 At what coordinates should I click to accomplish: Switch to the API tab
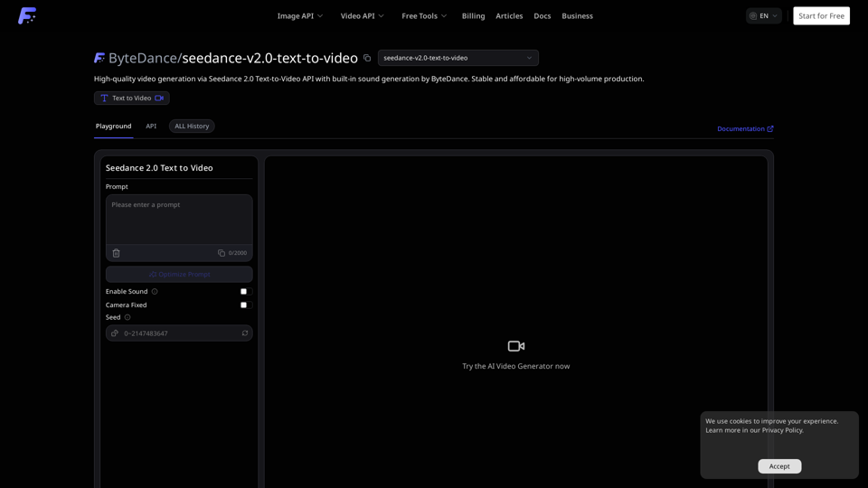click(151, 127)
